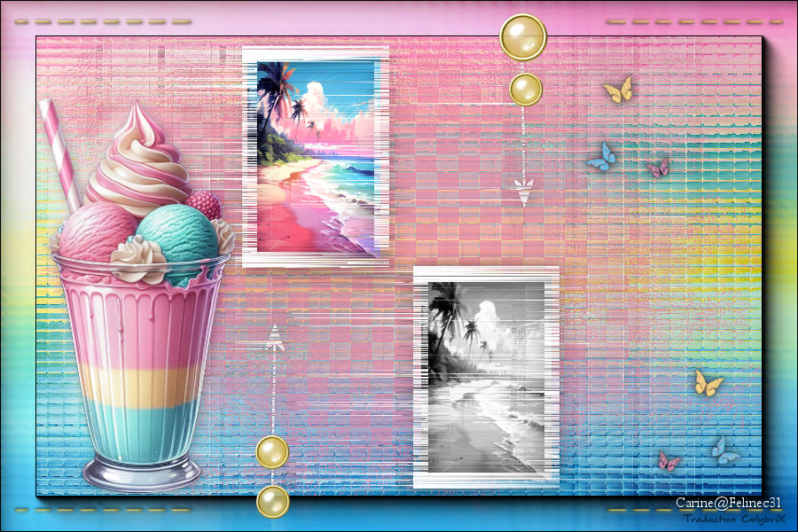Select the yellow butterfly in the lower right
The image size is (798, 532).
coord(708,383)
